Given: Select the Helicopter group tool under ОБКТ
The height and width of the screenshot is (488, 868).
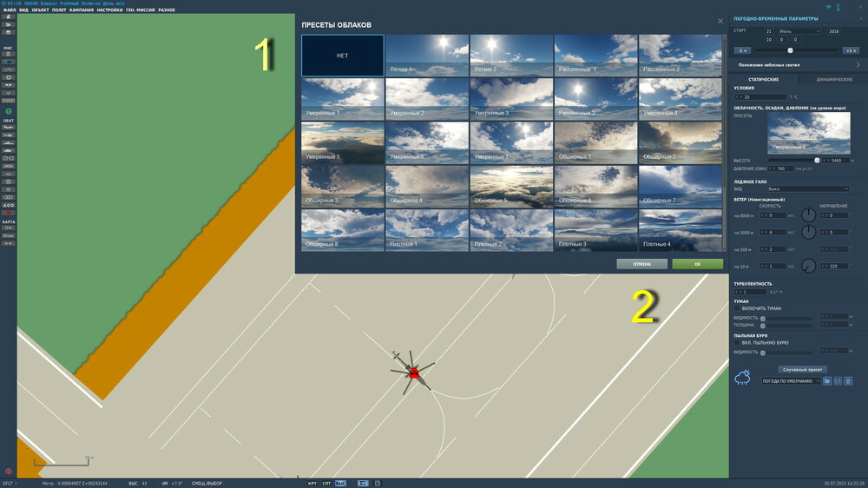Looking at the screenshot, I should coord(9,135).
